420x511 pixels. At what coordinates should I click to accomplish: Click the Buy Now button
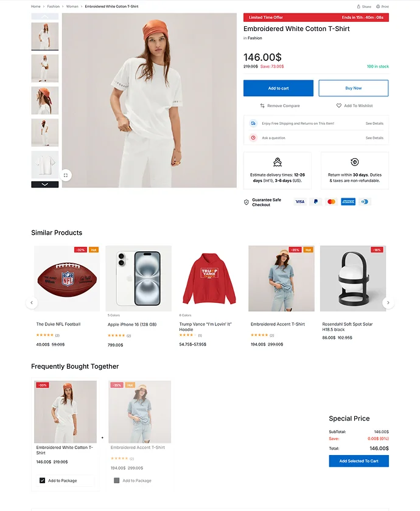click(354, 88)
